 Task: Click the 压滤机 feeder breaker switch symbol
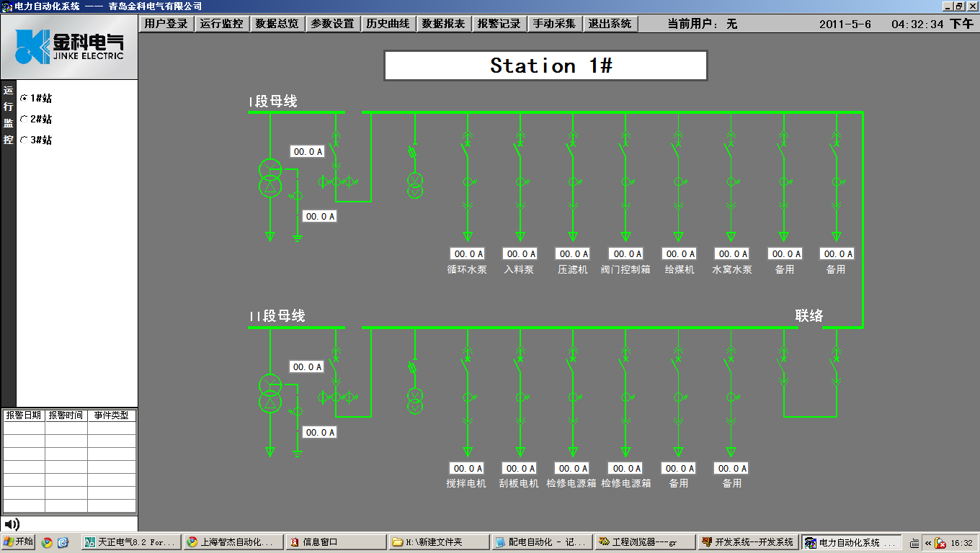pyautogui.click(x=572, y=150)
